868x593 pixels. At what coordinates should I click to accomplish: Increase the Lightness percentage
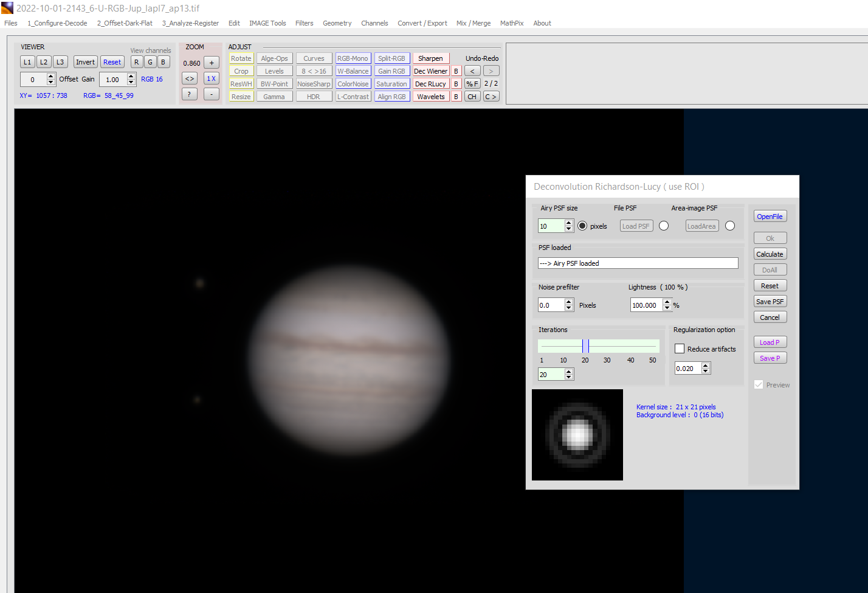pos(667,302)
